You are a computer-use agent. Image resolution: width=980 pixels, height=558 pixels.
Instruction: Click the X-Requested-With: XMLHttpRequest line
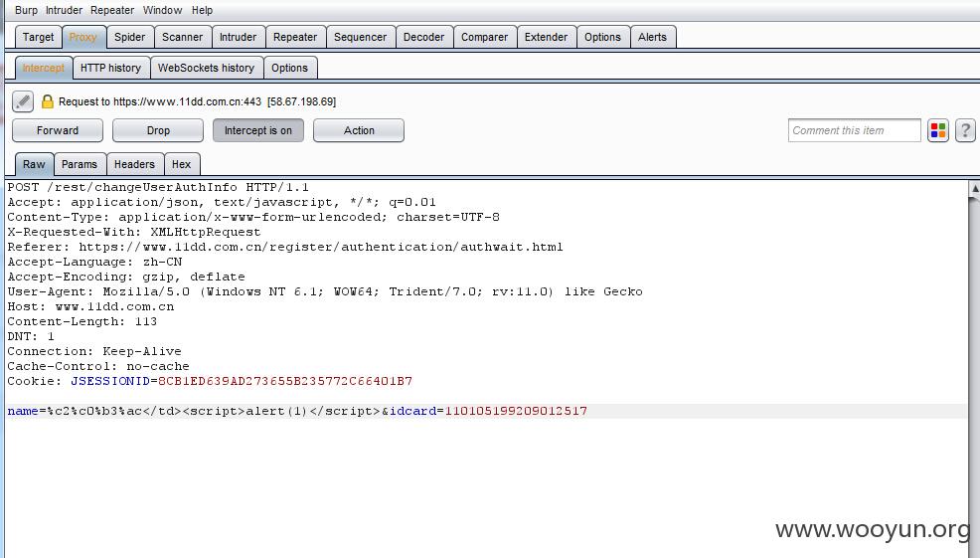tap(134, 232)
